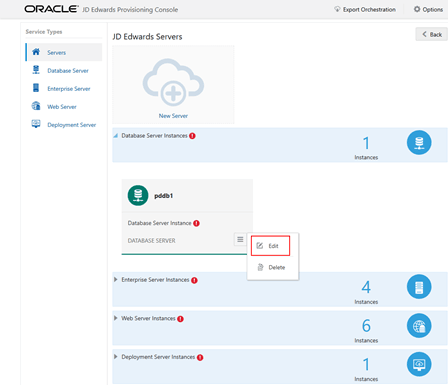Click the blue Web Server Instances globe icon
Viewport: 448px width, 385px height.
click(419, 326)
